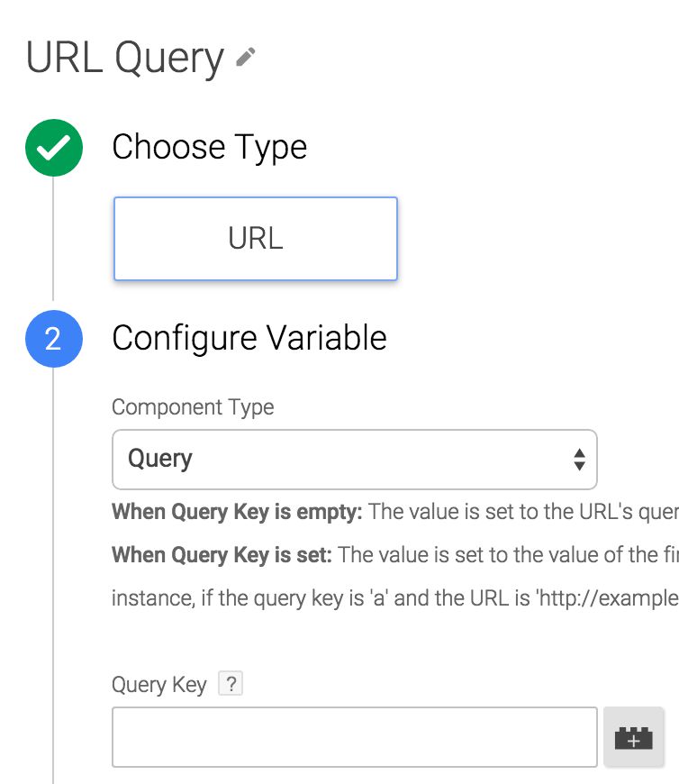This screenshot has width=679, height=784.
Task: Click the green checkmark step icon
Action: coord(54,148)
